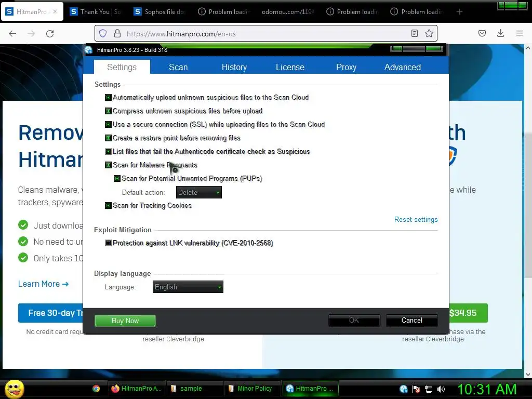Switch to odomou.com browser tab
This screenshot has height=399, width=532.
coord(288,12)
